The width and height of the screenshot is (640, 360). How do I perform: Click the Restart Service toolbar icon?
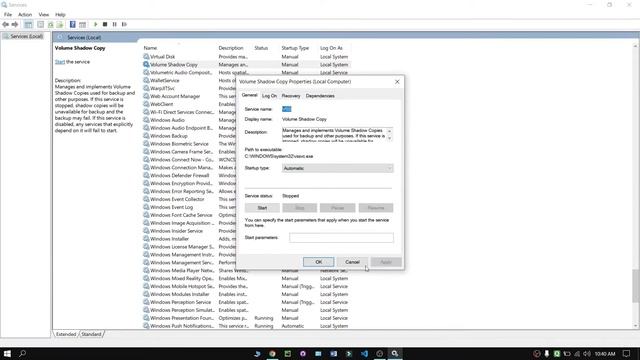pyautogui.click(x=124, y=24)
